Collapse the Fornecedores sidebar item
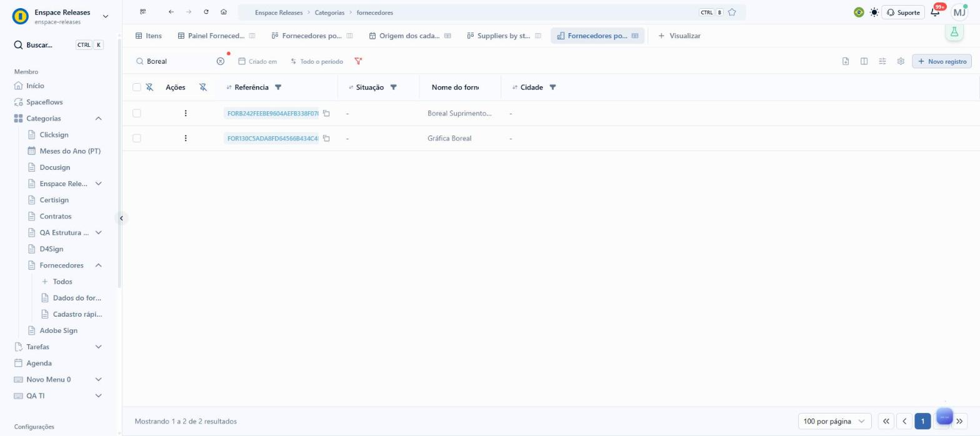Image resolution: width=980 pixels, height=436 pixels. tap(98, 265)
